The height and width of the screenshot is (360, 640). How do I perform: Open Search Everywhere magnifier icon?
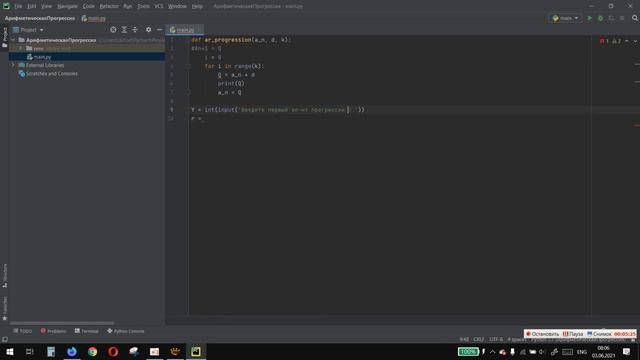(635, 18)
